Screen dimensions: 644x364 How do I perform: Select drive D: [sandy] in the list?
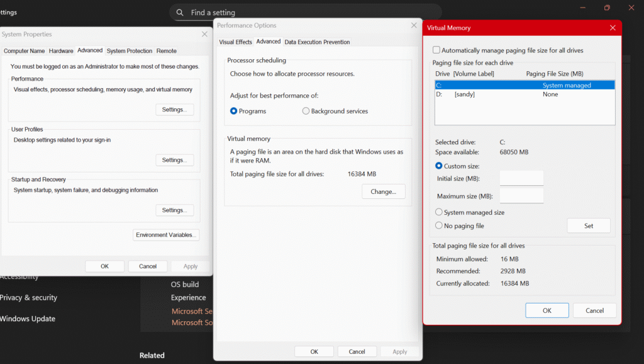click(478, 94)
